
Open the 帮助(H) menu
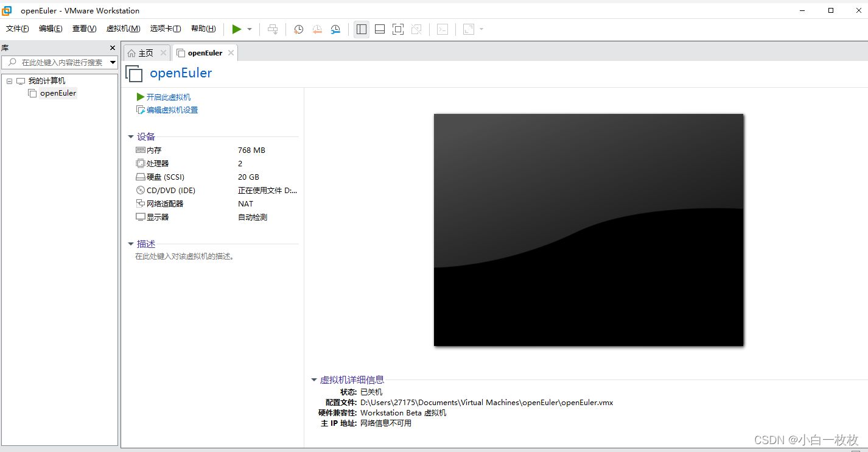pos(203,29)
